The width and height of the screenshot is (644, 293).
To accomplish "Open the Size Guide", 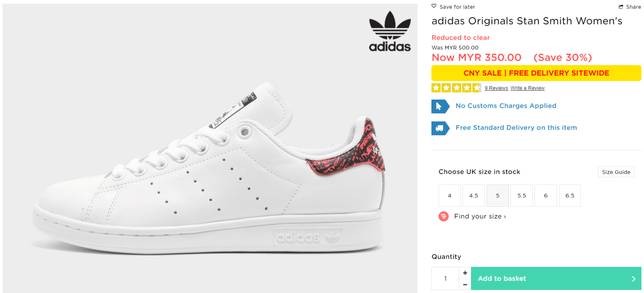I will pyautogui.click(x=616, y=172).
